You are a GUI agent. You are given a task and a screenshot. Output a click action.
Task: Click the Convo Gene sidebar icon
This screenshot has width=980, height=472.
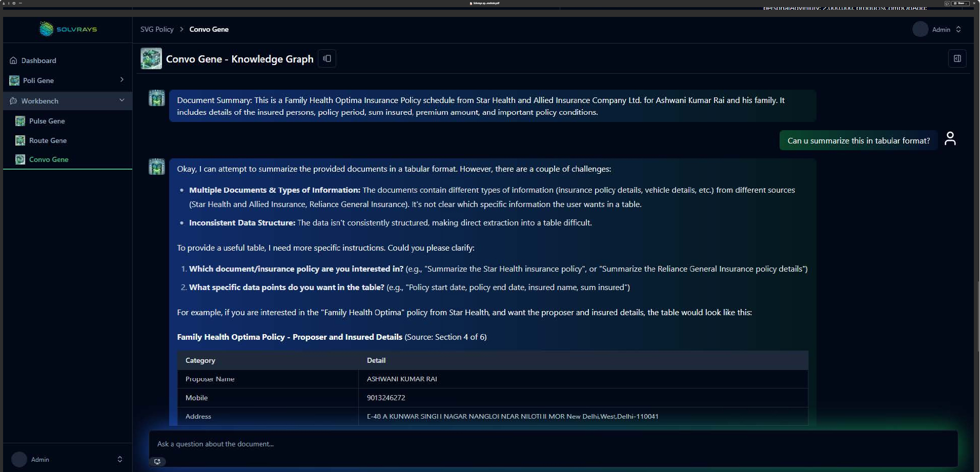tap(20, 159)
